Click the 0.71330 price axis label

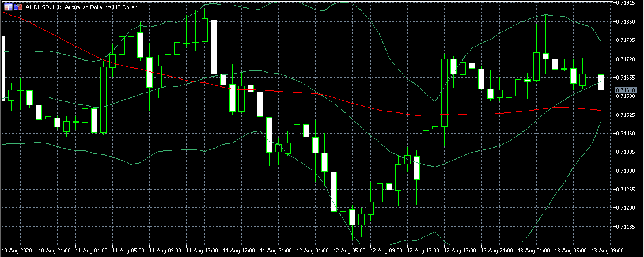pos(625,171)
